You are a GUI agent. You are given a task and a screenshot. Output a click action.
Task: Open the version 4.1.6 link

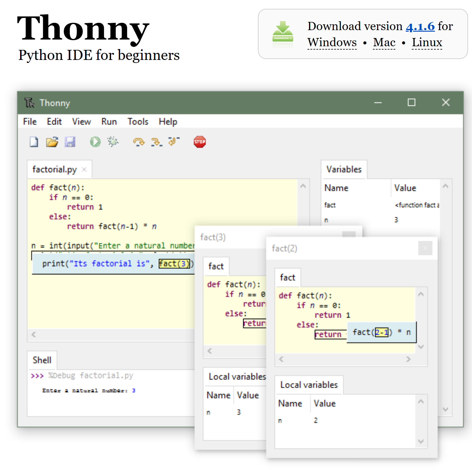[420, 26]
